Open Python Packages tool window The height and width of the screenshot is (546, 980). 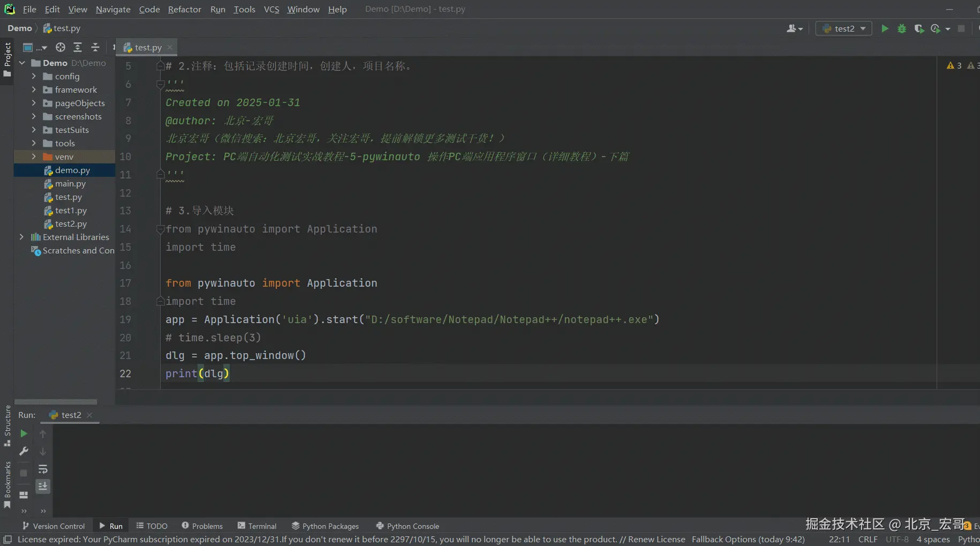point(325,526)
